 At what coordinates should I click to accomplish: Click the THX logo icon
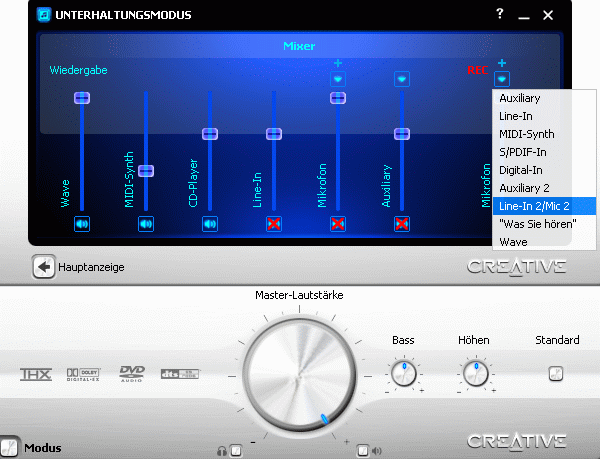click(x=36, y=374)
